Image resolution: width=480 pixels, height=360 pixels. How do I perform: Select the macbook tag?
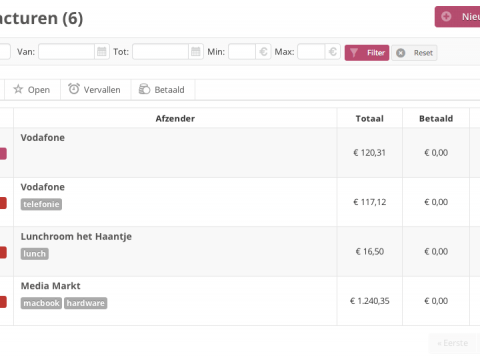(x=41, y=303)
